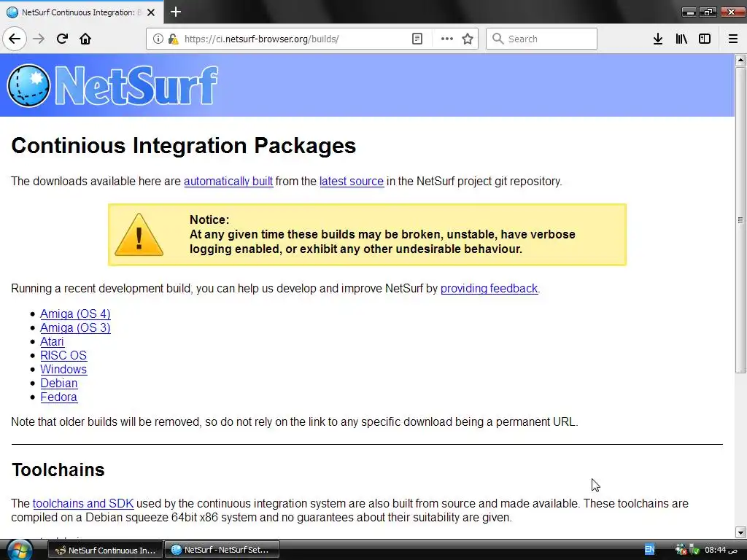Viewport: 747px width, 560px height.
Task: Click the URL address bar text
Action: (262, 39)
